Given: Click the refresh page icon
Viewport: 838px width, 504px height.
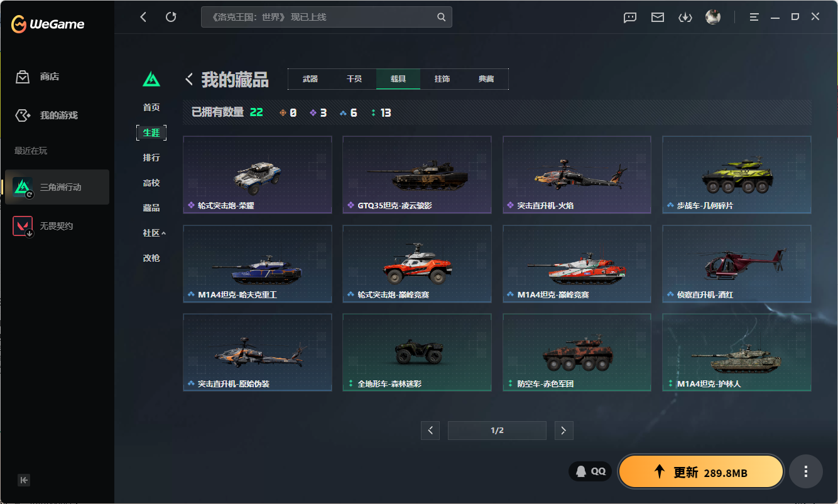Looking at the screenshot, I should click(171, 17).
